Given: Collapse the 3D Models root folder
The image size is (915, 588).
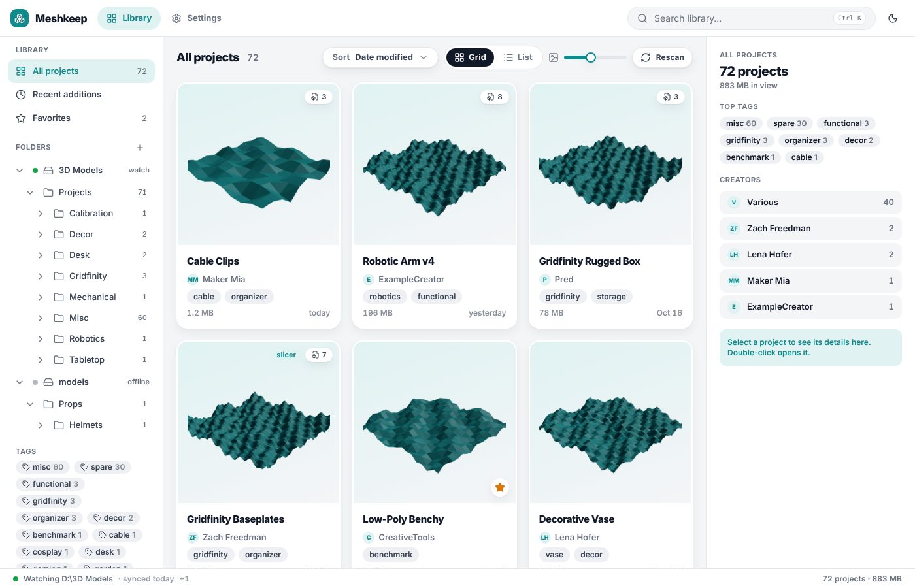Looking at the screenshot, I should [20, 171].
